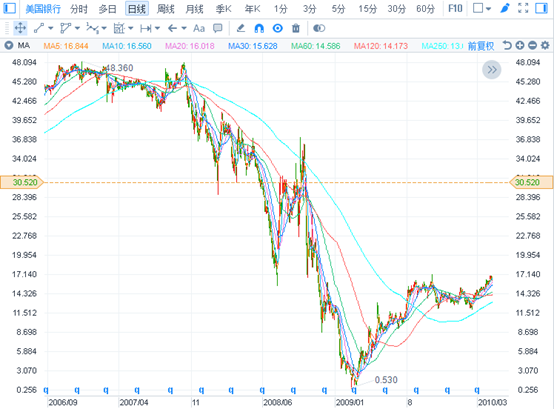Select the range measurement tool

pos(146,28)
